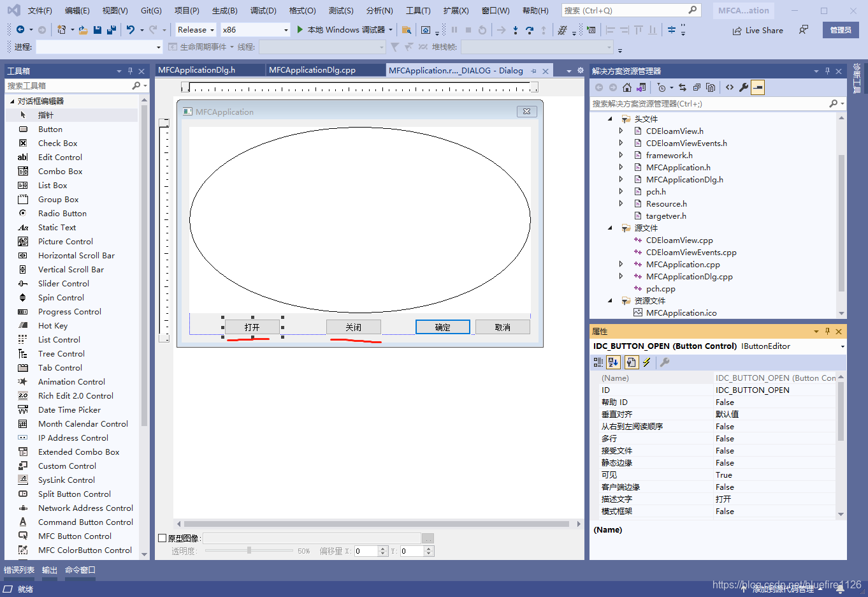Pin the Properties panel with pushpin

tap(827, 331)
